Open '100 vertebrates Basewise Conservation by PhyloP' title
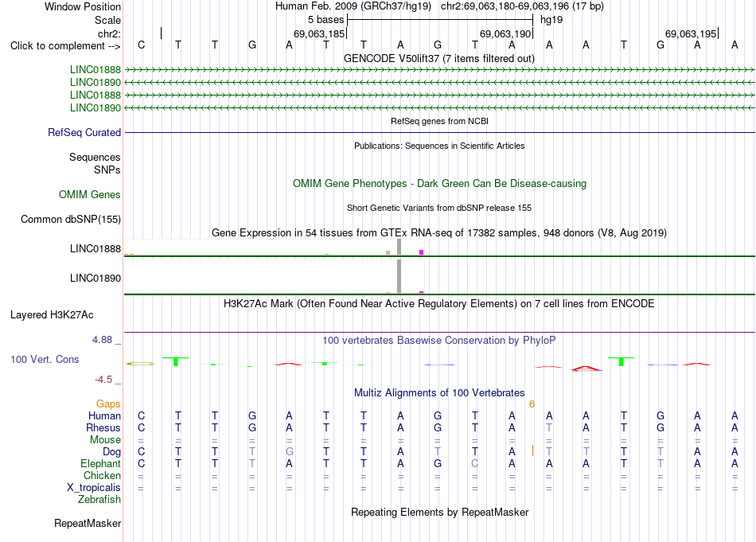This screenshot has height=542, width=756. (x=439, y=341)
